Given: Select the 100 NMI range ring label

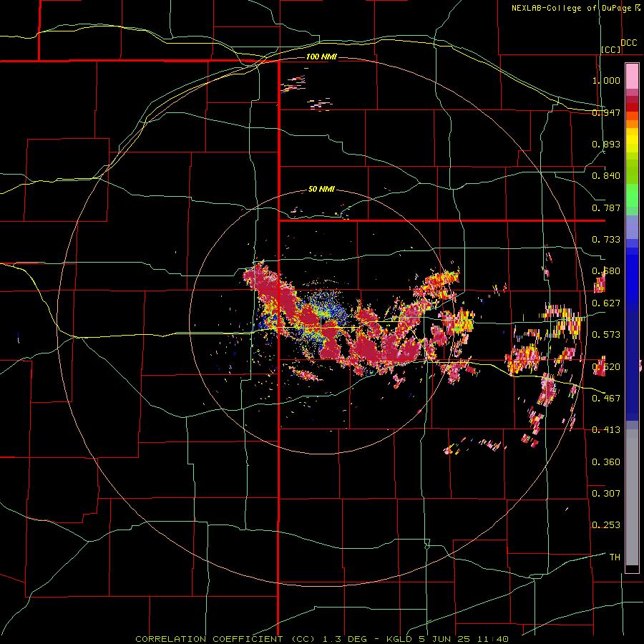Looking at the screenshot, I should 321,57.
